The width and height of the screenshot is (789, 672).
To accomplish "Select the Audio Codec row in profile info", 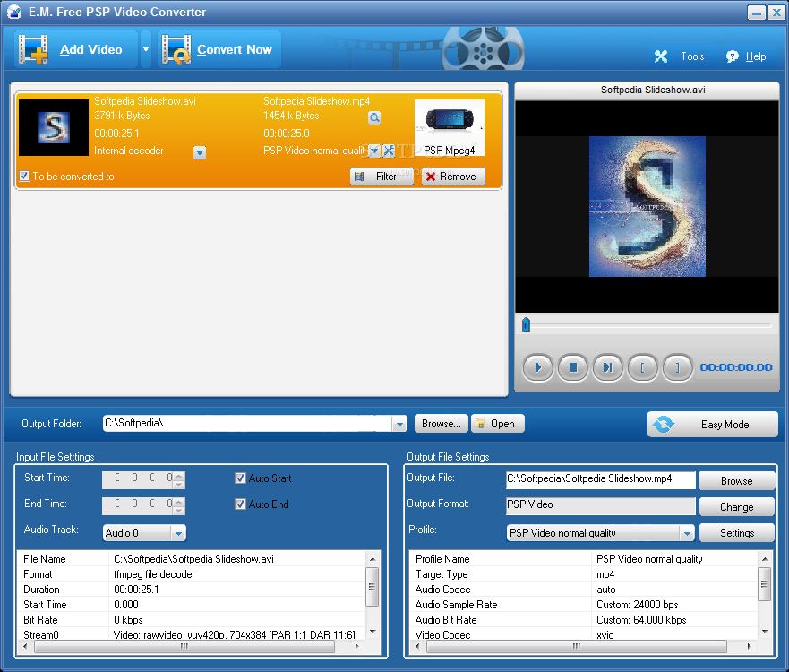I will click(584, 590).
